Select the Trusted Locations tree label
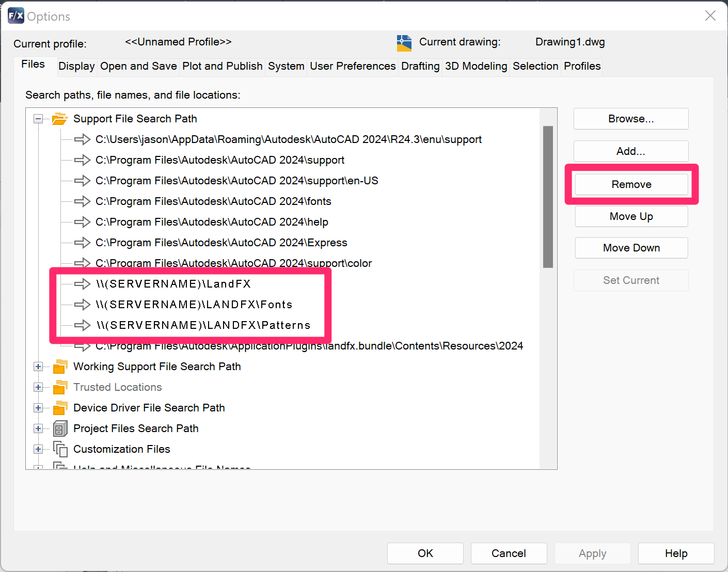 118,387
